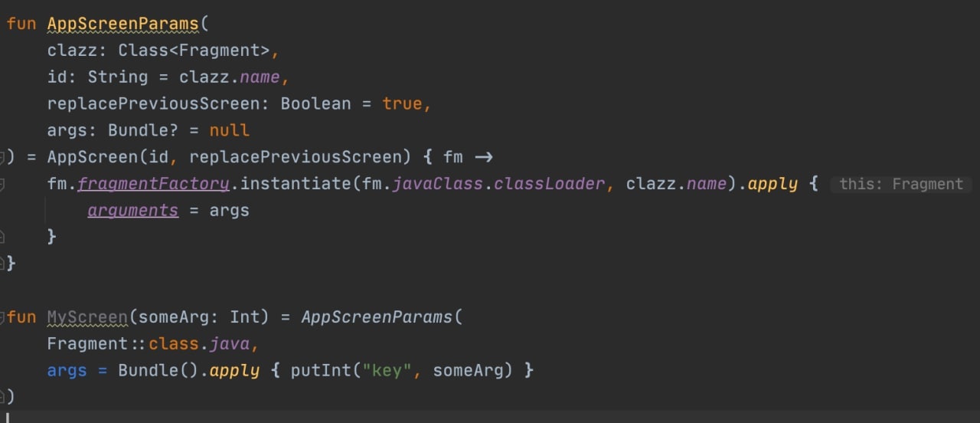This screenshot has width=980, height=423.
Task: Click Class<Fragment> type of clazz
Action: pyautogui.click(x=194, y=51)
